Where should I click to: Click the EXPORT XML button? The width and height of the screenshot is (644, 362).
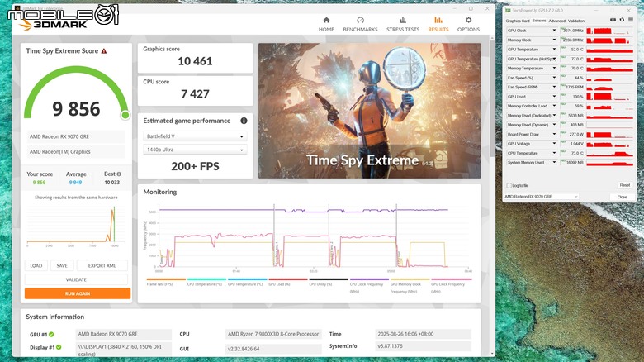pyautogui.click(x=102, y=266)
